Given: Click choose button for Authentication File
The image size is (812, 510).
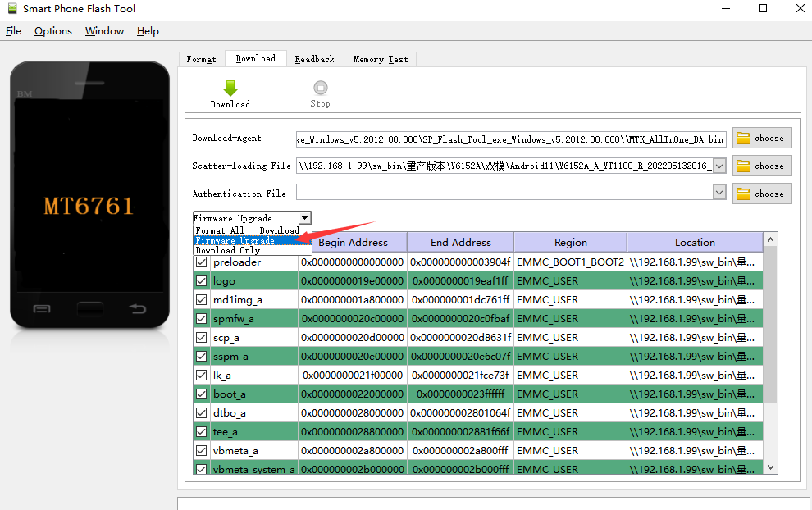Looking at the screenshot, I should click(x=762, y=194).
